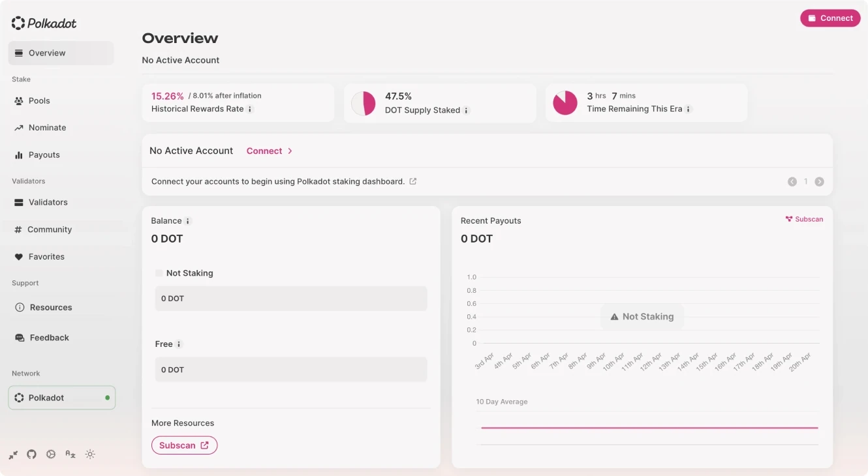Show info for Historical Rewards Rate
Viewport: 868px width, 476px height.
(250, 110)
